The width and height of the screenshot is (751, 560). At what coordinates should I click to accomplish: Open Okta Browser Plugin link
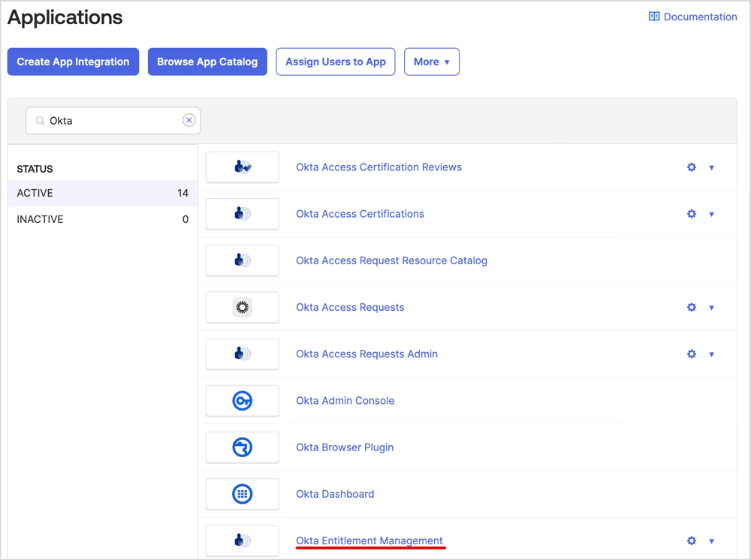point(345,447)
